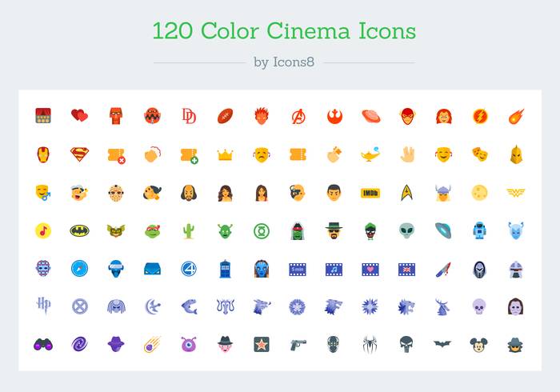Image resolution: width=560 pixels, height=392 pixels.
Task: Select the blue Avatar face icon
Action: [262, 269]
